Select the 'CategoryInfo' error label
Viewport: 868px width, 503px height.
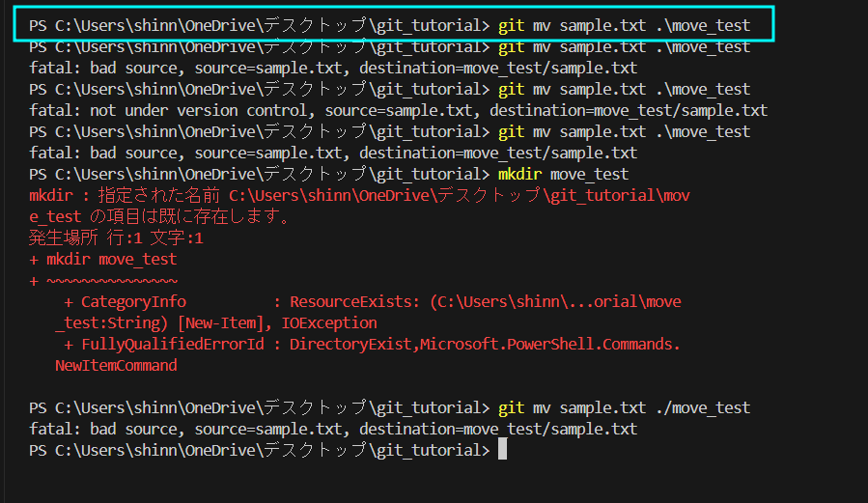click(x=133, y=301)
